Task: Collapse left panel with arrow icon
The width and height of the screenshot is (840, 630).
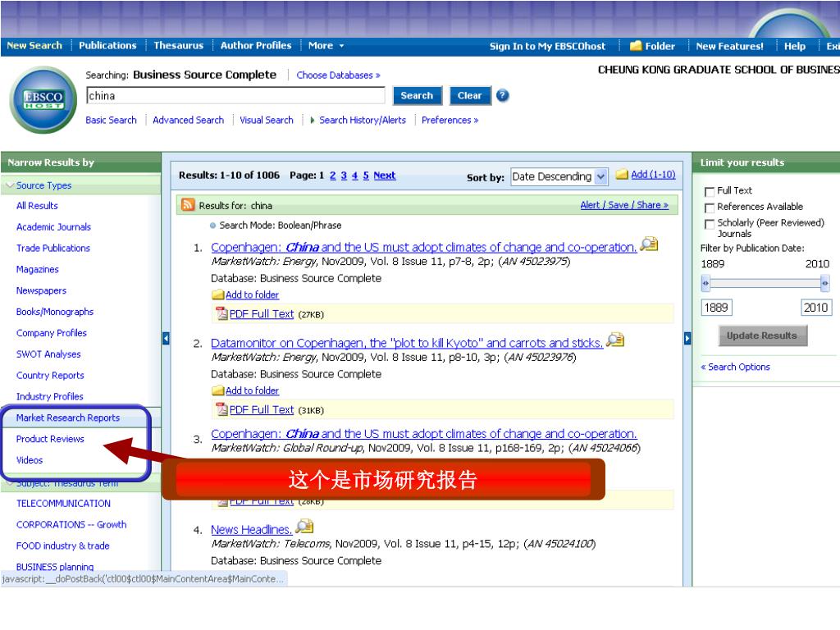Action: coord(166,339)
